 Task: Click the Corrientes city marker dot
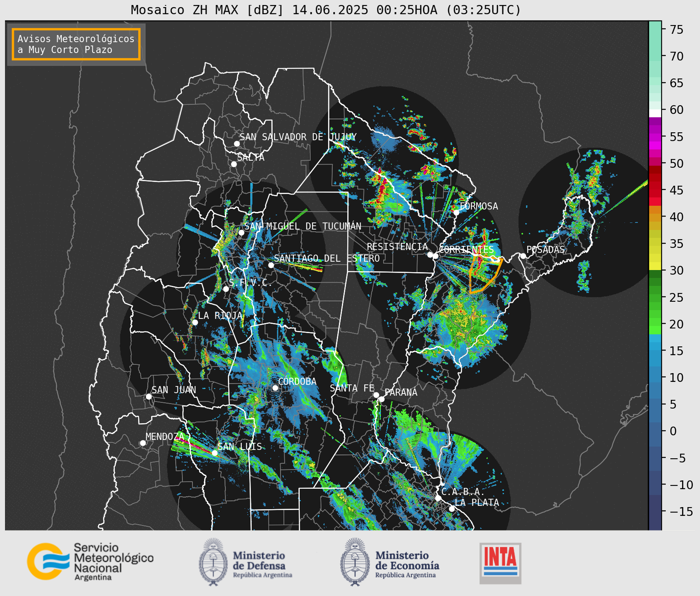point(435,256)
